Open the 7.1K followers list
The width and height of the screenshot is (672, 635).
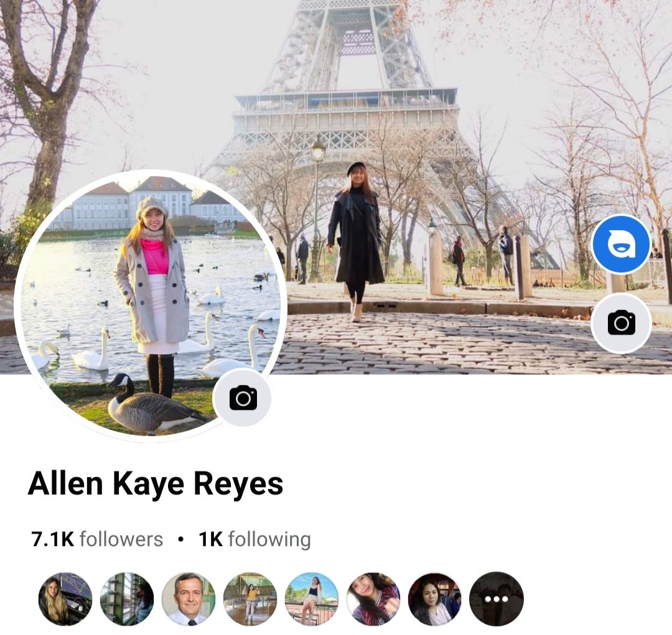point(97,539)
